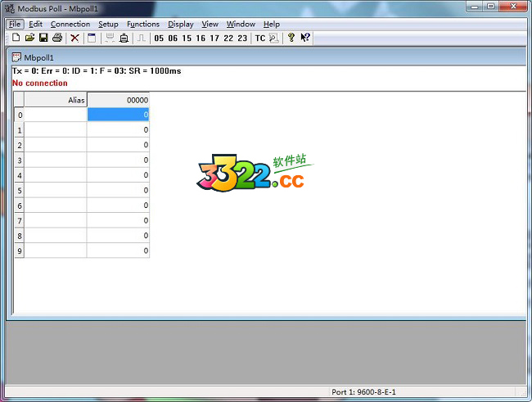Viewport: 532px width, 402px height.
Task: Click the Alias cell in row 0
Action: tap(56, 115)
